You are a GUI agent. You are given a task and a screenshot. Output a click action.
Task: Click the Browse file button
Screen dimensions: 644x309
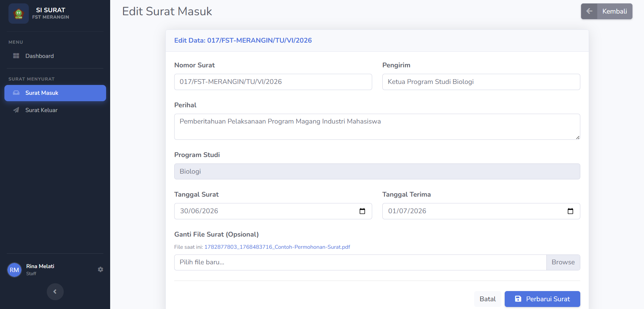pyautogui.click(x=563, y=262)
